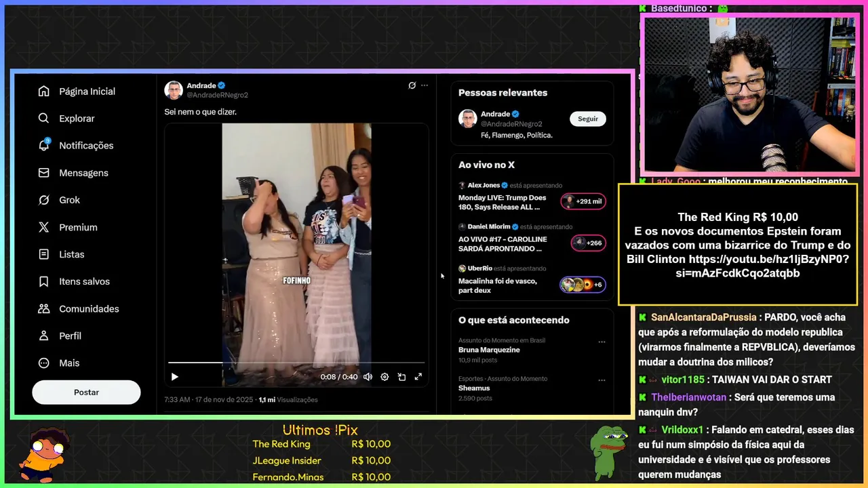Click the streamer webcam feed
The width and height of the screenshot is (868, 488).
[x=749, y=95]
